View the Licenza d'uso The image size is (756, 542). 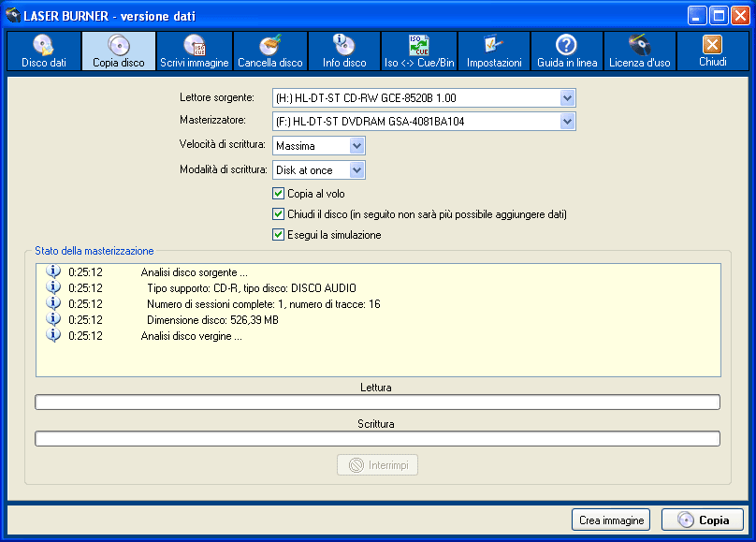(x=640, y=51)
